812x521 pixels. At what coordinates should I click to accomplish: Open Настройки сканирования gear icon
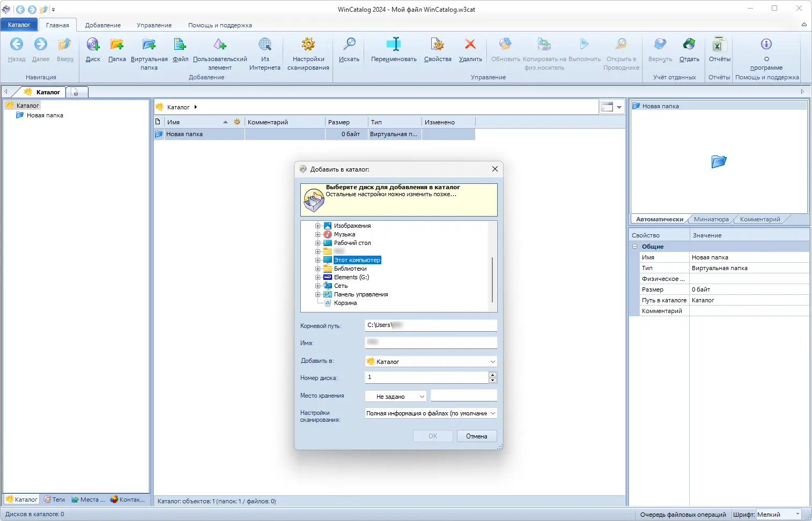click(308, 44)
